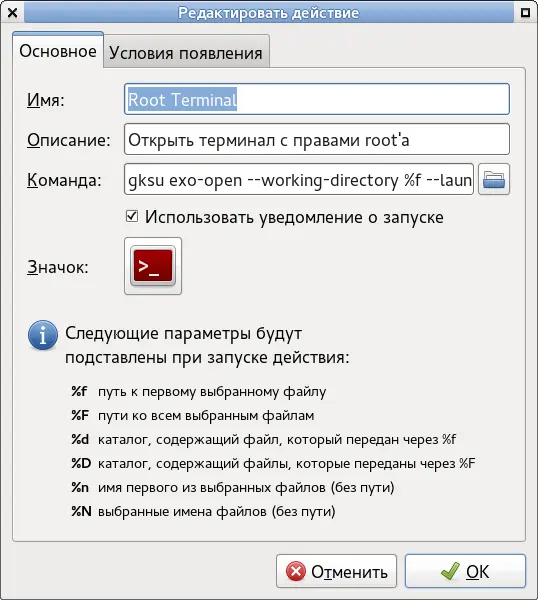Click the red cancel cross icon

[296, 571]
